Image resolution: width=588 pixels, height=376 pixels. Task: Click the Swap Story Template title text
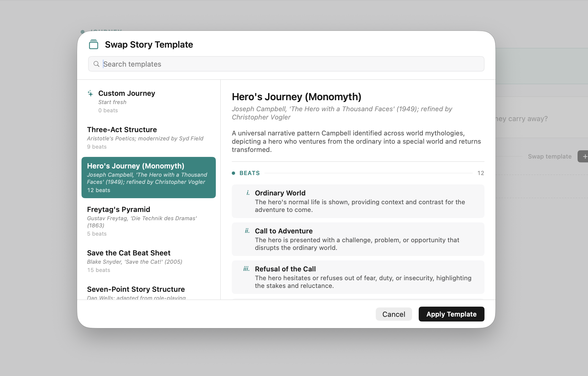tap(149, 45)
